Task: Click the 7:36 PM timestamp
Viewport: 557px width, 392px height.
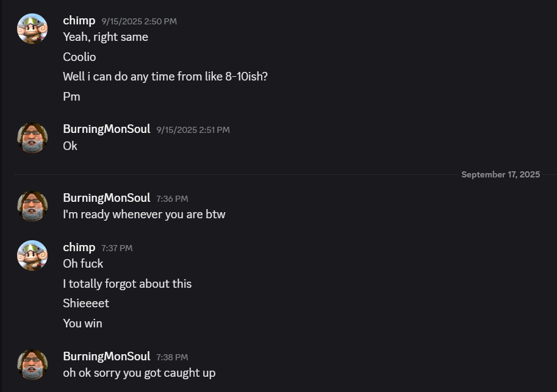Action: click(x=172, y=199)
